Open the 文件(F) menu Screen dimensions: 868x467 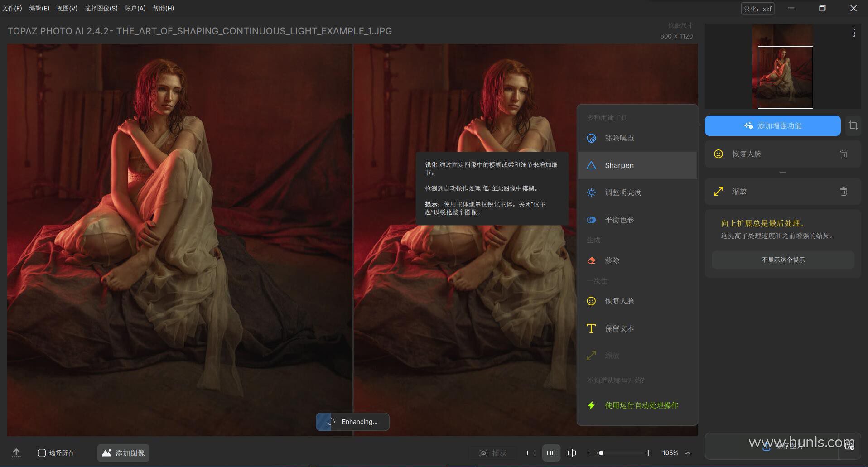tap(12, 8)
